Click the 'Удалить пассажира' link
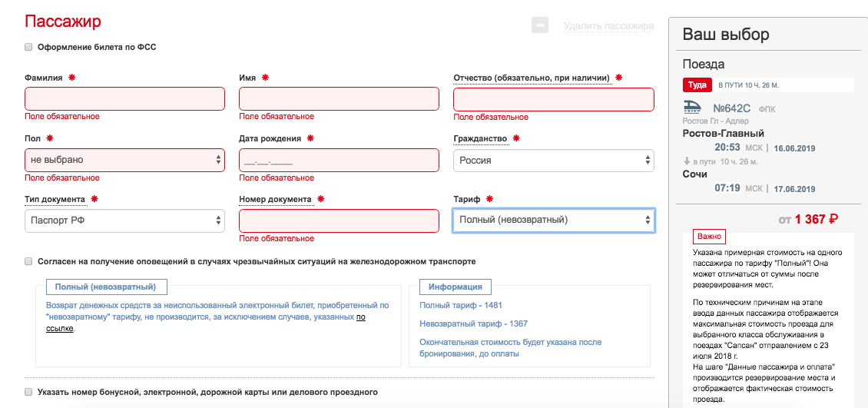868x408 pixels. [609, 26]
